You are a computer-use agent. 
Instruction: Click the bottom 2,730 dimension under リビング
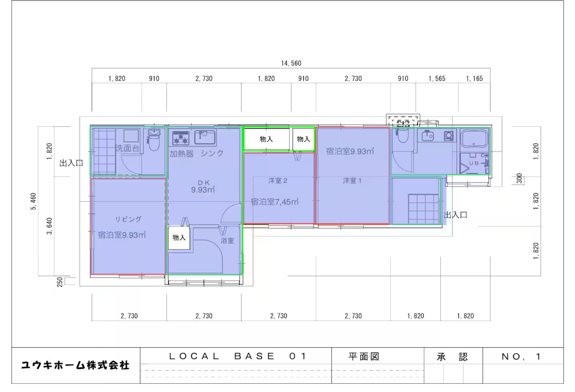[x=129, y=316]
